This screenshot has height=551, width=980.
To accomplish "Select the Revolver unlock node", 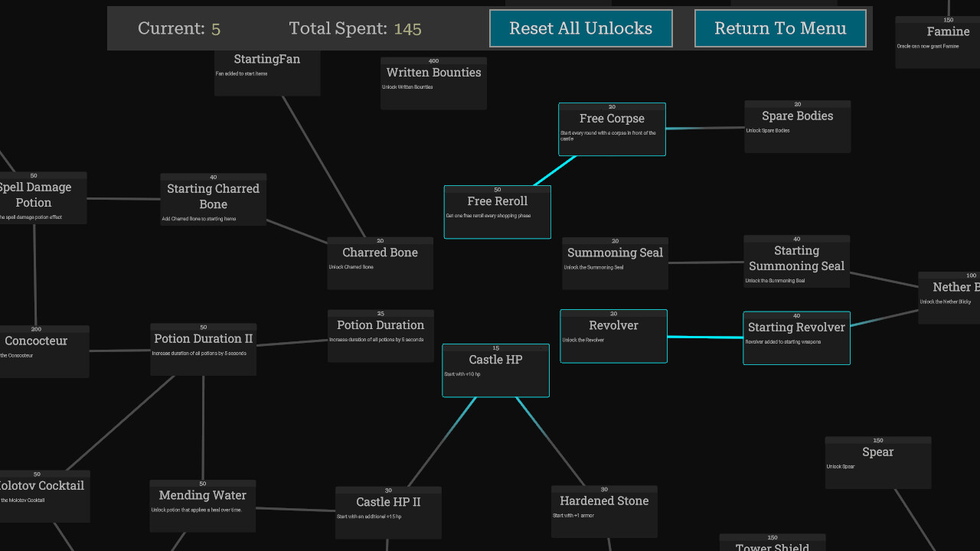I will 613,336.
